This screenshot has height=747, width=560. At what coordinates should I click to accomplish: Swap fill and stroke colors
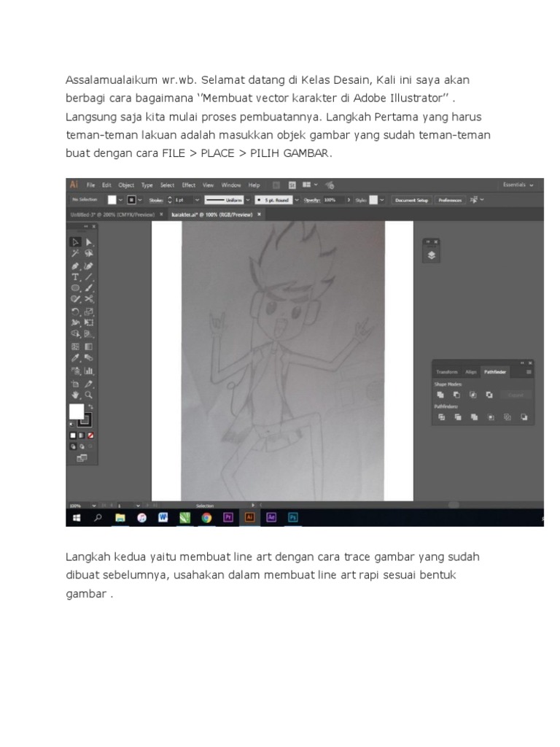click(90, 406)
